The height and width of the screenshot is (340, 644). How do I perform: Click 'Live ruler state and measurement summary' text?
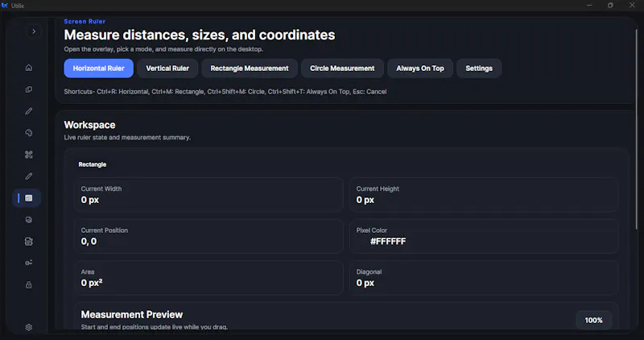(x=127, y=137)
